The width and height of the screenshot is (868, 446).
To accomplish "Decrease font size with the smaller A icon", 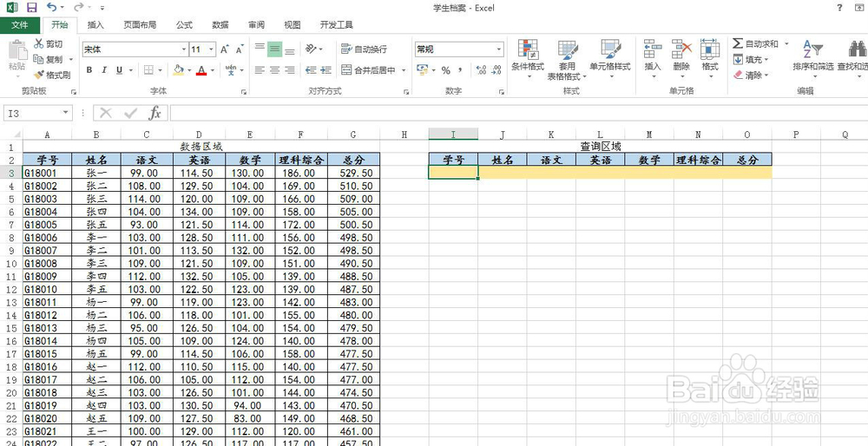I will 240,49.
